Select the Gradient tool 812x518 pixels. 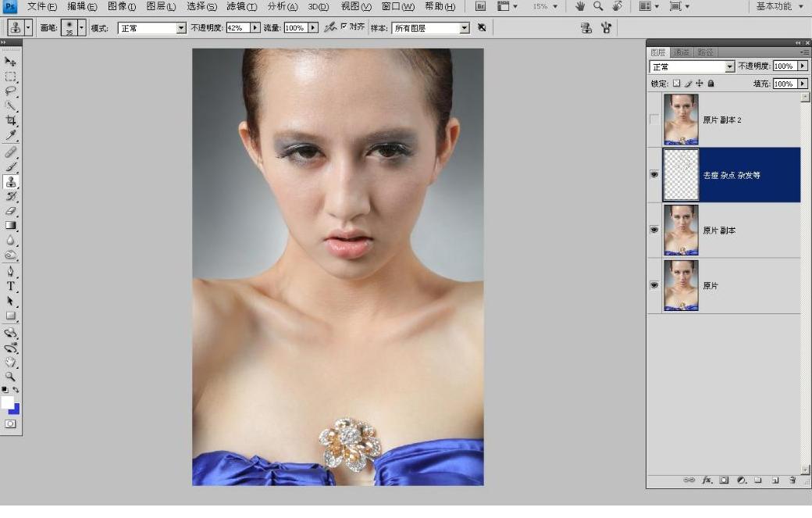10,225
